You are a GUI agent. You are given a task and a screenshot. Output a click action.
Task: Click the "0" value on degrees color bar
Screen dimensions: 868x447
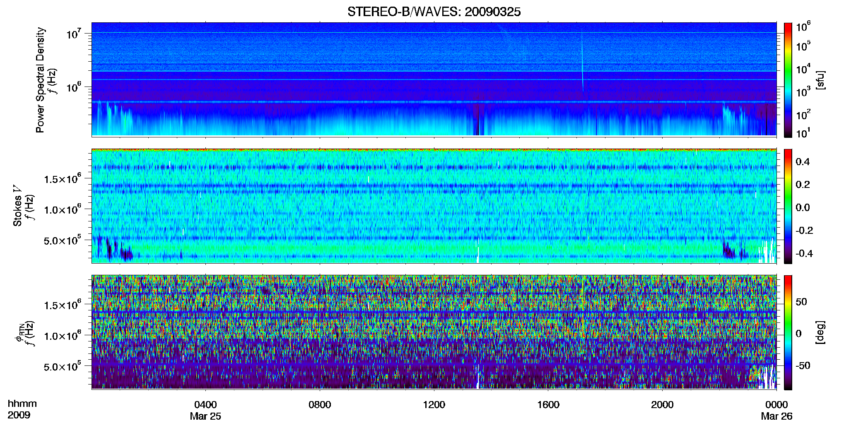pos(799,334)
